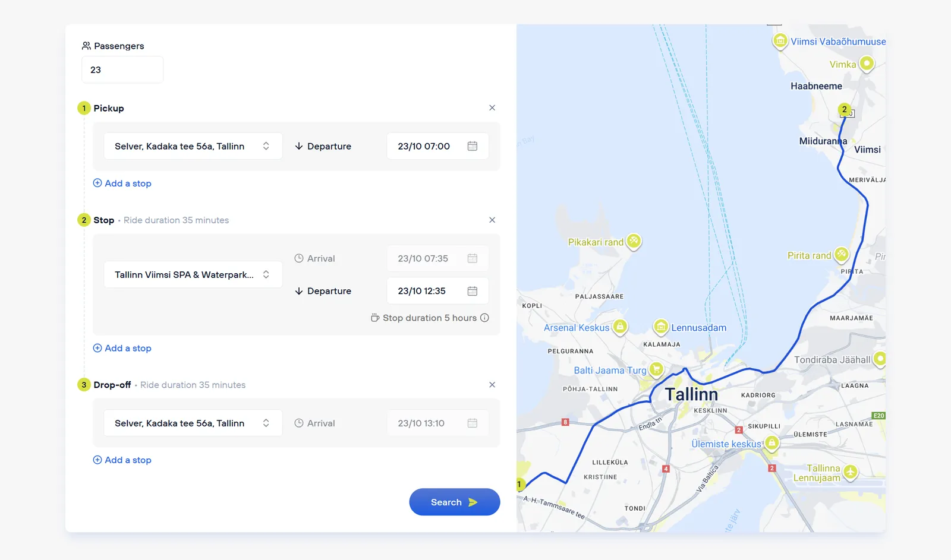
Task: Open Drop-off location dropdown Selver, Kadaka tee
Action: click(x=193, y=423)
